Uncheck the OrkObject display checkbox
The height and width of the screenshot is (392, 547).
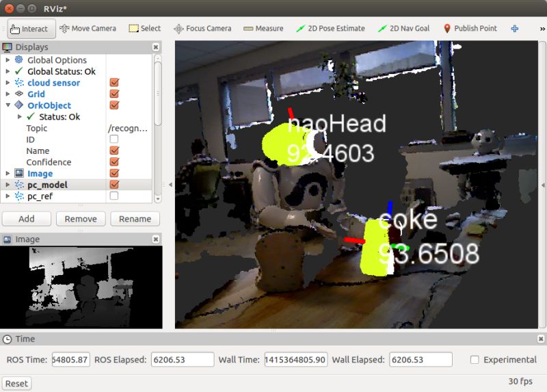114,105
